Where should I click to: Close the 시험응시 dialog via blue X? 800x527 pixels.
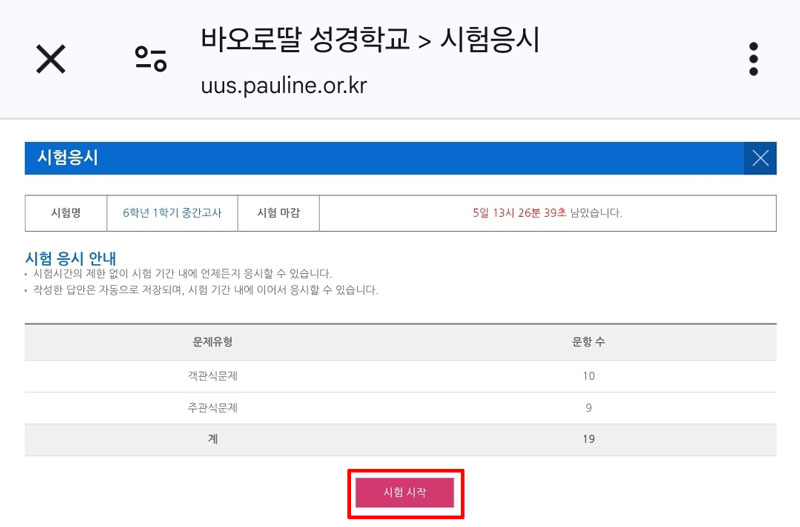[x=760, y=158]
